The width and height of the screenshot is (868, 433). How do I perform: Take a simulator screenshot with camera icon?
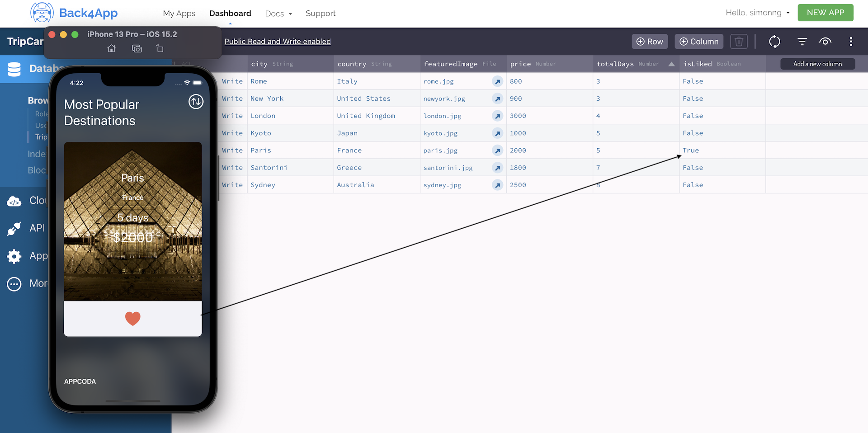[x=137, y=48]
